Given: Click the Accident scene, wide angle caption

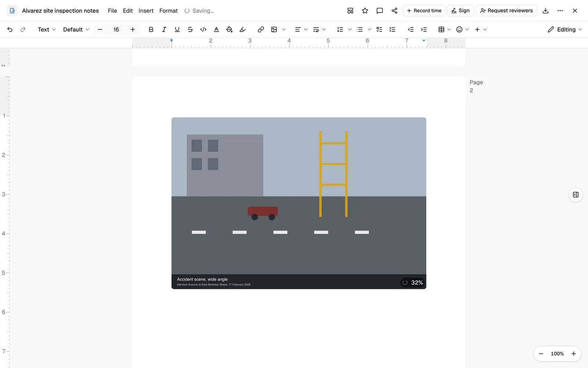Looking at the screenshot, I should coord(202,279).
